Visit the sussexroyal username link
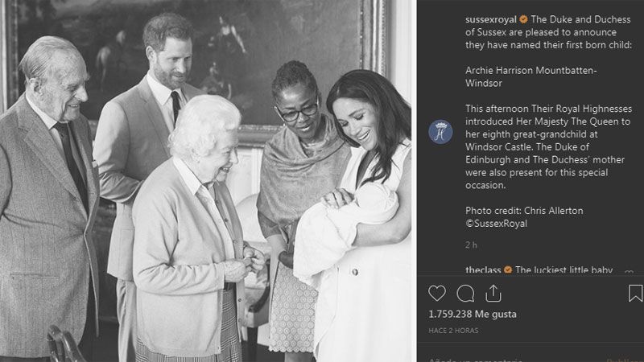 [x=491, y=19]
